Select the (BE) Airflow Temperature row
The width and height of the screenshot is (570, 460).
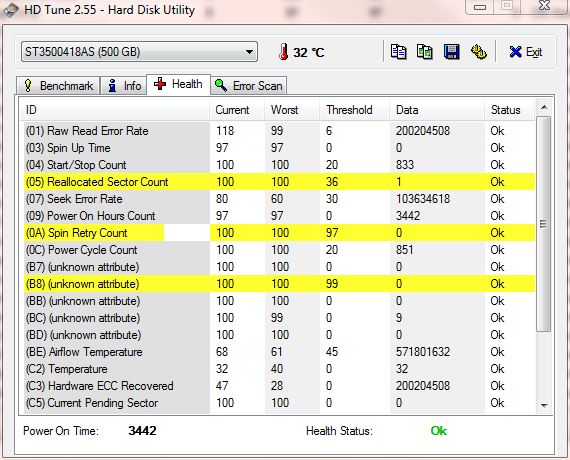tap(279, 352)
